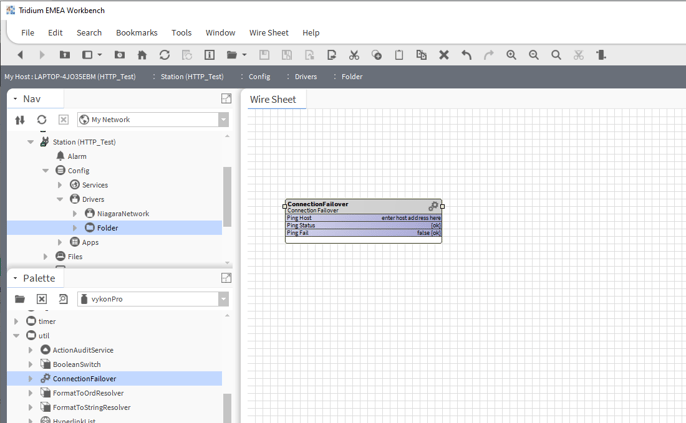Click the Nav tree vertical scrollbar

[x=227, y=197]
